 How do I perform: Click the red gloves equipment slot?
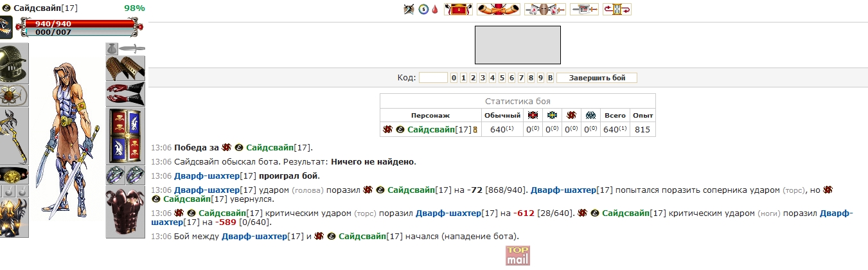click(126, 94)
